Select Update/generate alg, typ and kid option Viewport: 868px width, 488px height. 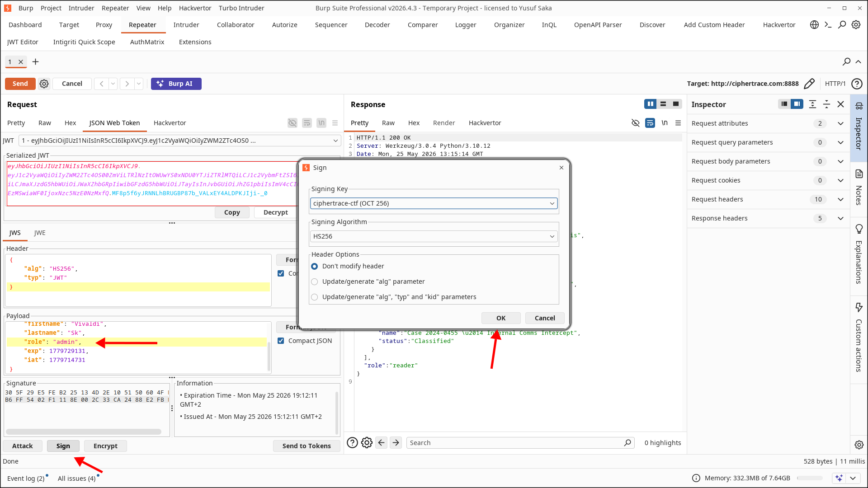tap(314, 297)
